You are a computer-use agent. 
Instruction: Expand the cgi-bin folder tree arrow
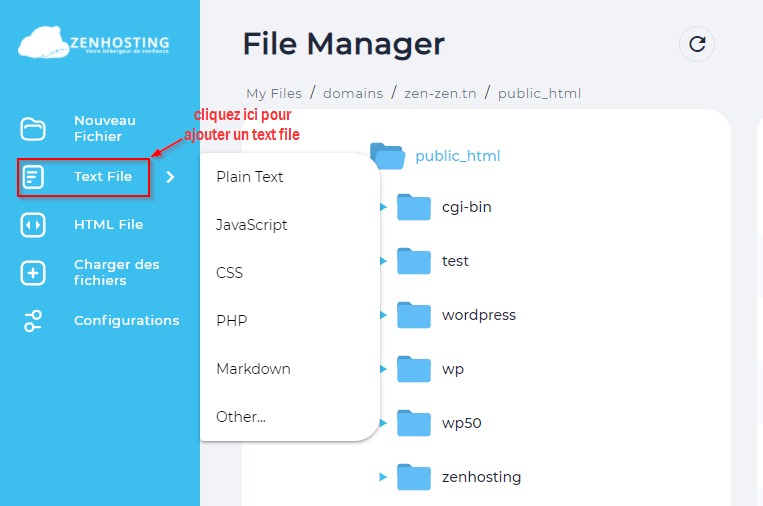click(x=383, y=207)
